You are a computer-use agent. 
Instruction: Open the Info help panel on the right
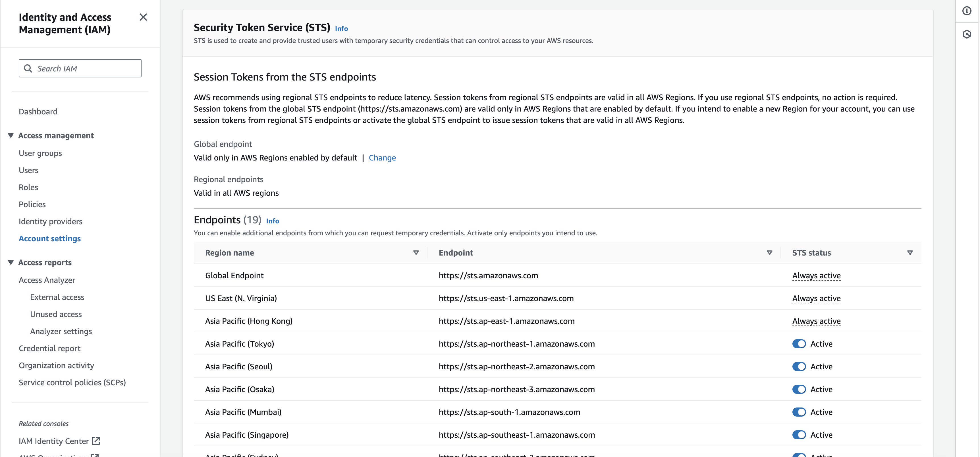click(967, 11)
